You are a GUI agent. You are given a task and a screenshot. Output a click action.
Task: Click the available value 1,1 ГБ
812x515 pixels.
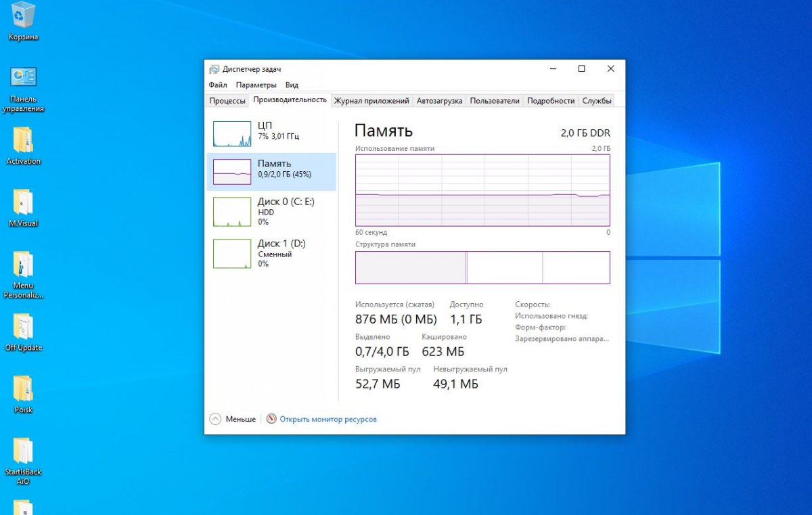tap(466, 319)
